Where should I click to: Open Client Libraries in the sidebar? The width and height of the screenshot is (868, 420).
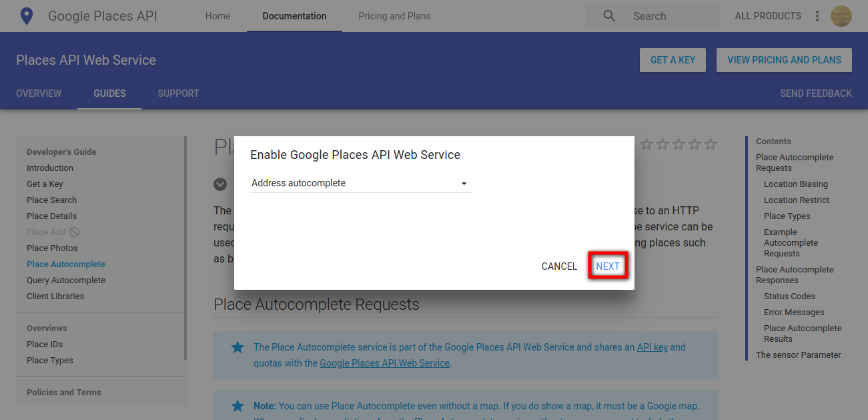tap(55, 296)
